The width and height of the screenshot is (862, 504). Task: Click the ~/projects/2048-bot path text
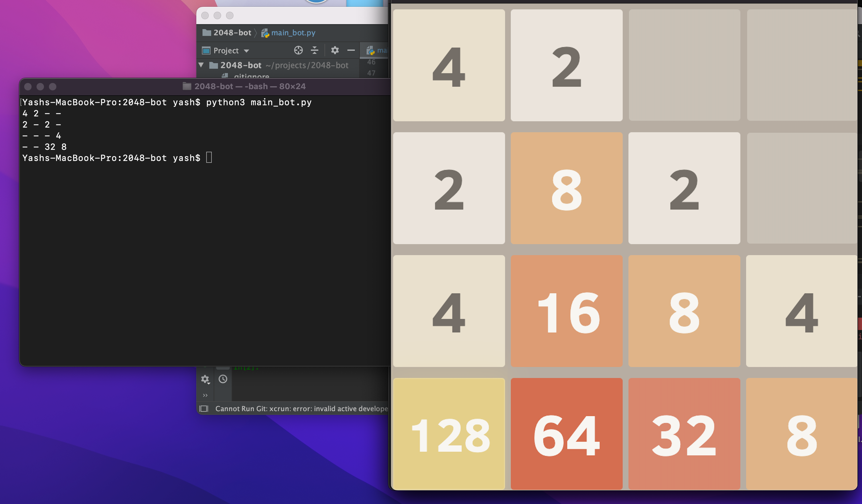pyautogui.click(x=307, y=65)
